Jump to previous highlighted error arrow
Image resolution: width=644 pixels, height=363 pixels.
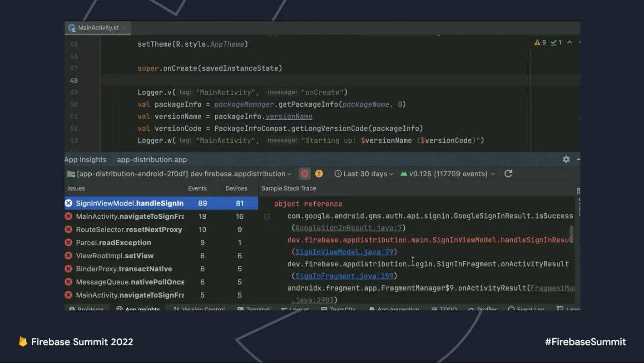click(570, 42)
